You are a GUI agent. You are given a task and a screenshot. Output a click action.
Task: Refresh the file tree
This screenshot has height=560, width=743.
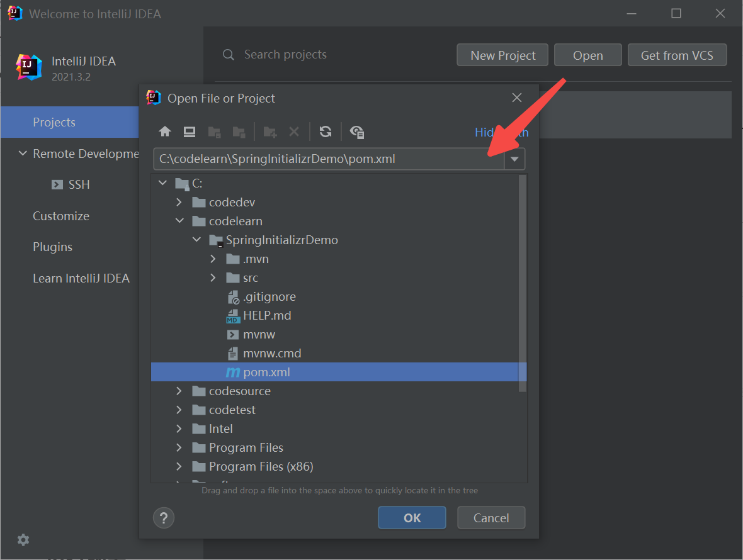click(x=326, y=132)
